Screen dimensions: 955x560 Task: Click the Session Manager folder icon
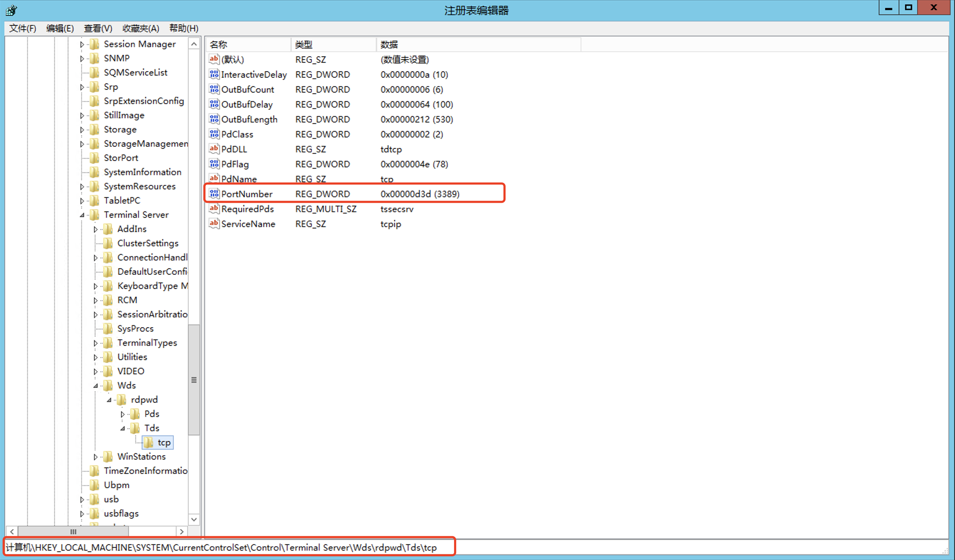[94, 44]
